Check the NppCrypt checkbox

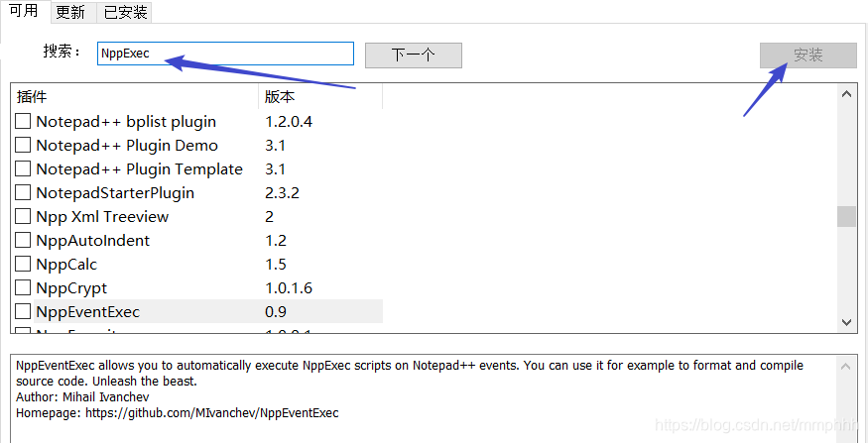click(23, 287)
